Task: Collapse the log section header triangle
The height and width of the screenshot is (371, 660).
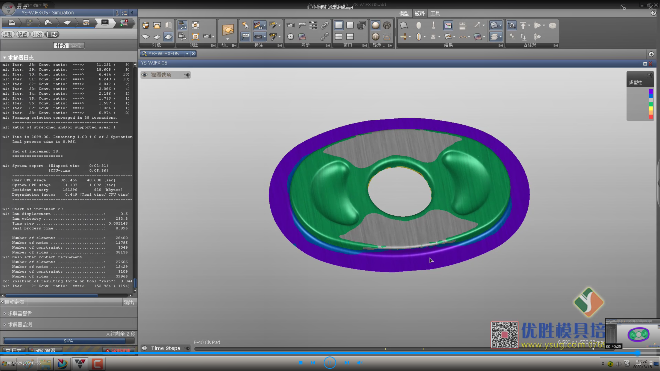Action: (4, 57)
